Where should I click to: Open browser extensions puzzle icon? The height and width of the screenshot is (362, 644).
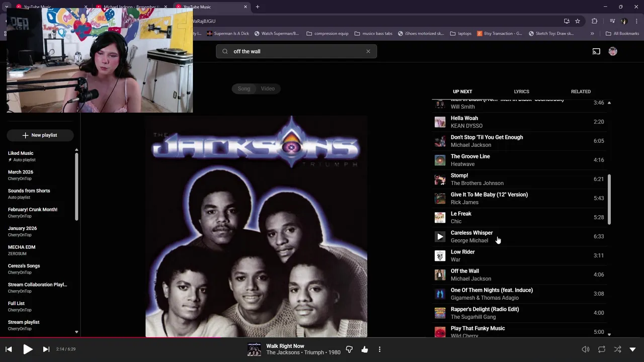tap(594, 21)
